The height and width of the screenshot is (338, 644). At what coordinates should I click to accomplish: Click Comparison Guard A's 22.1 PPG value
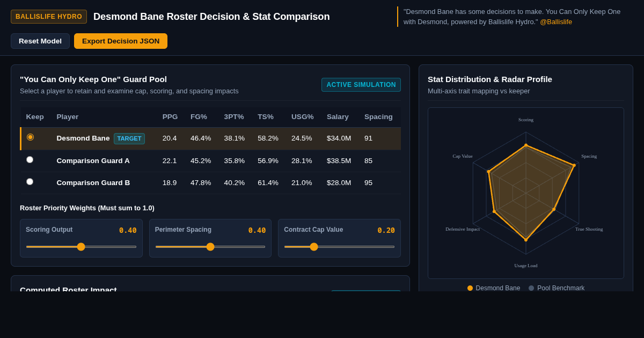coord(170,161)
